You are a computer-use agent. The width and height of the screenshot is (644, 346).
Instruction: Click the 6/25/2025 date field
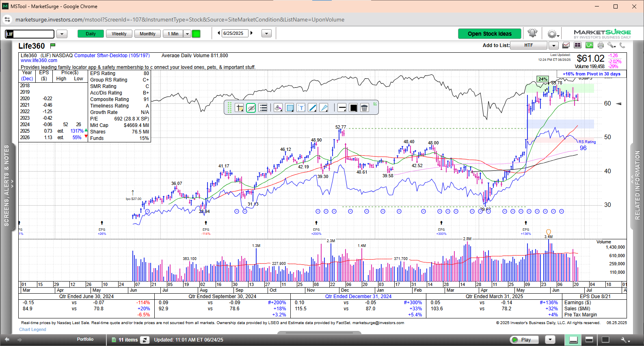click(235, 34)
